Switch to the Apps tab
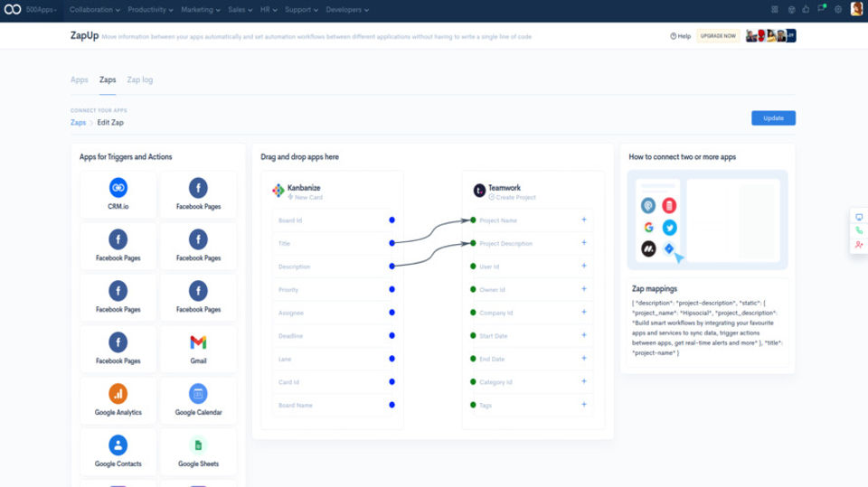This screenshot has height=487, width=868. tap(80, 80)
